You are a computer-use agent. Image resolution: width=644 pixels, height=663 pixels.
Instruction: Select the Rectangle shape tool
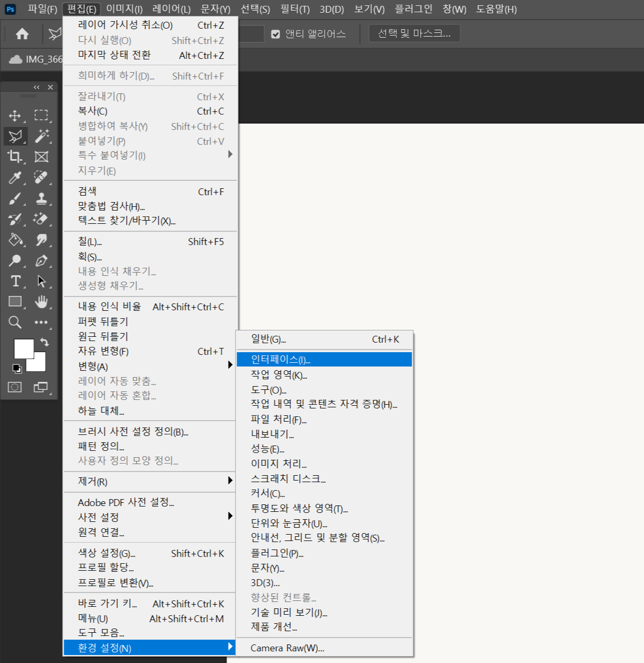point(15,301)
